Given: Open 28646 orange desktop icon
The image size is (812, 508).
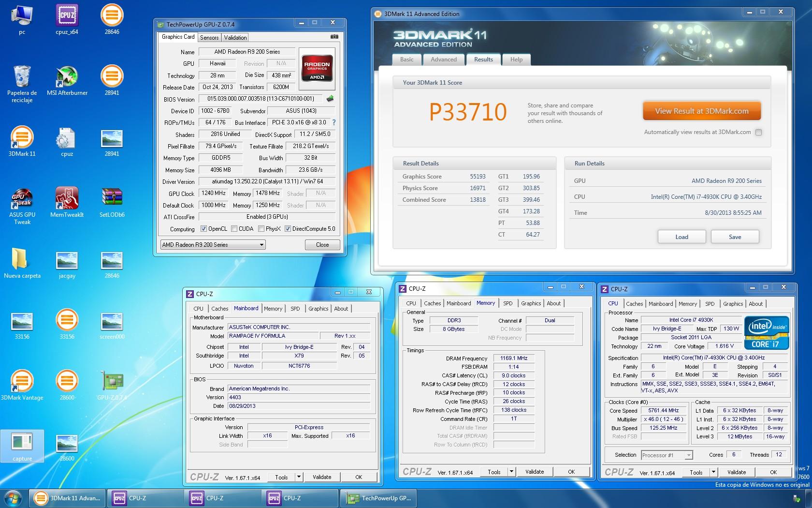Looking at the screenshot, I should tap(112, 19).
